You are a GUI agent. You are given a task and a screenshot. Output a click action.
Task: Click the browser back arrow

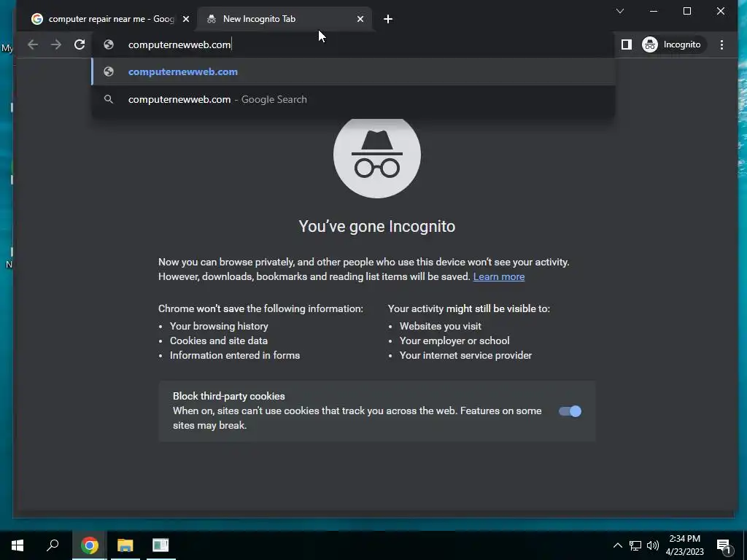(x=32, y=44)
